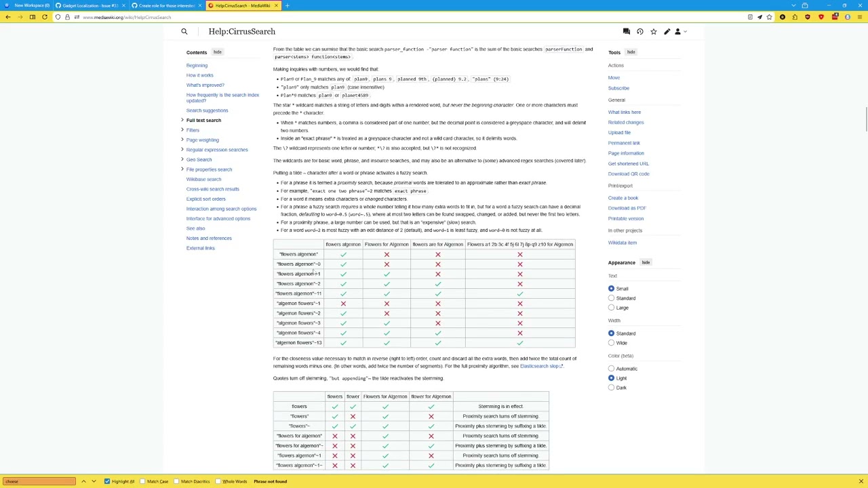Enable the Match Case checkbox

click(x=143, y=481)
